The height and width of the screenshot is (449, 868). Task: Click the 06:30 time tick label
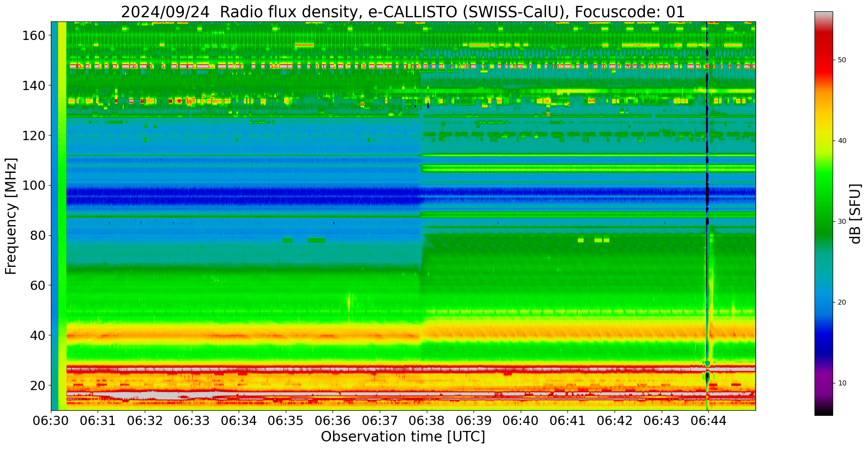point(51,420)
